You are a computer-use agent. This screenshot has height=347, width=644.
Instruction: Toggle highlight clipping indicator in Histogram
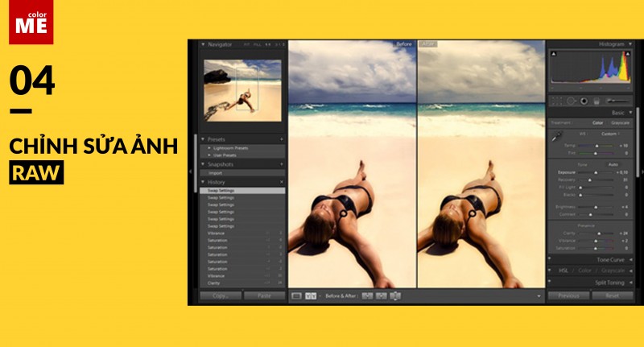[625, 54]
